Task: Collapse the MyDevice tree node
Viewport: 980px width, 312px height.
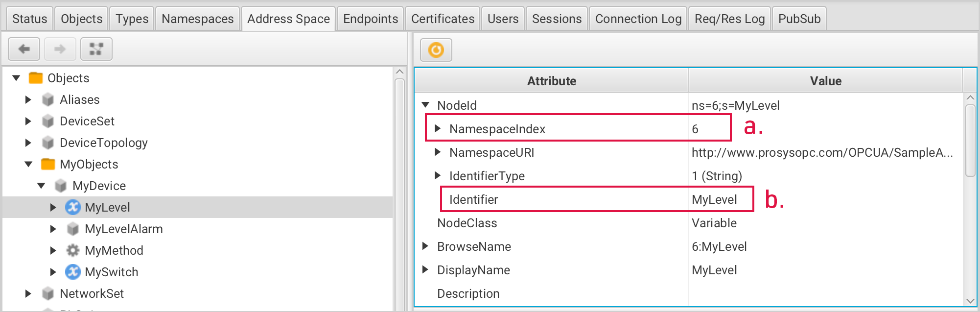Action: click(x=42, y=186)
